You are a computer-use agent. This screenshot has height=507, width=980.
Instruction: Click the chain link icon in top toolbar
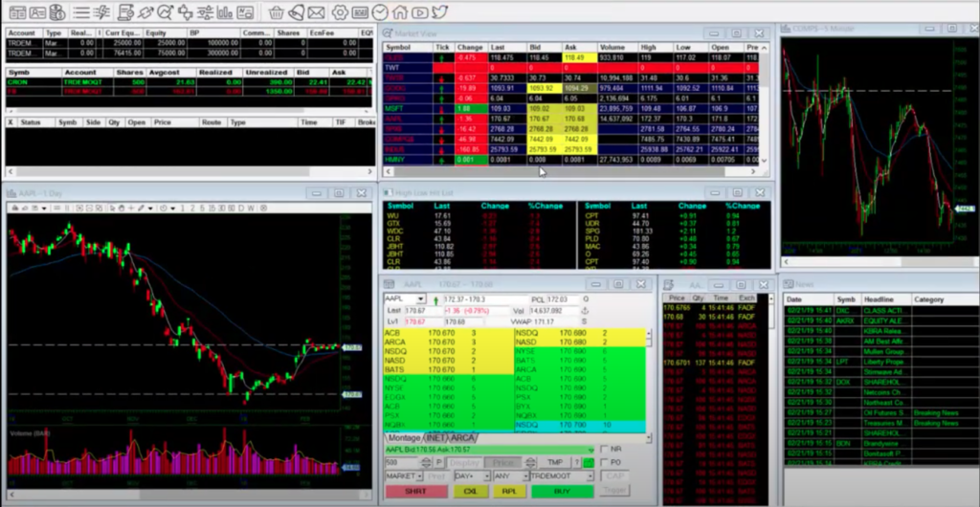(x=145, y=12)
